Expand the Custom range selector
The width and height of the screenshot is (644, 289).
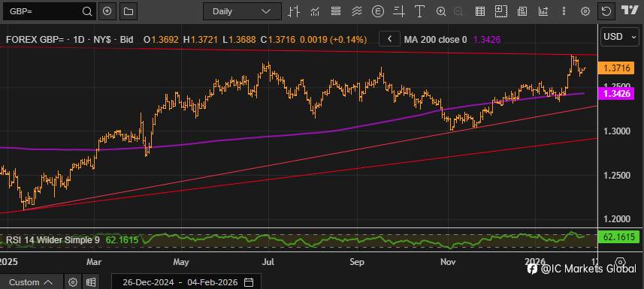pyautogui.click(x=31, y=282)
